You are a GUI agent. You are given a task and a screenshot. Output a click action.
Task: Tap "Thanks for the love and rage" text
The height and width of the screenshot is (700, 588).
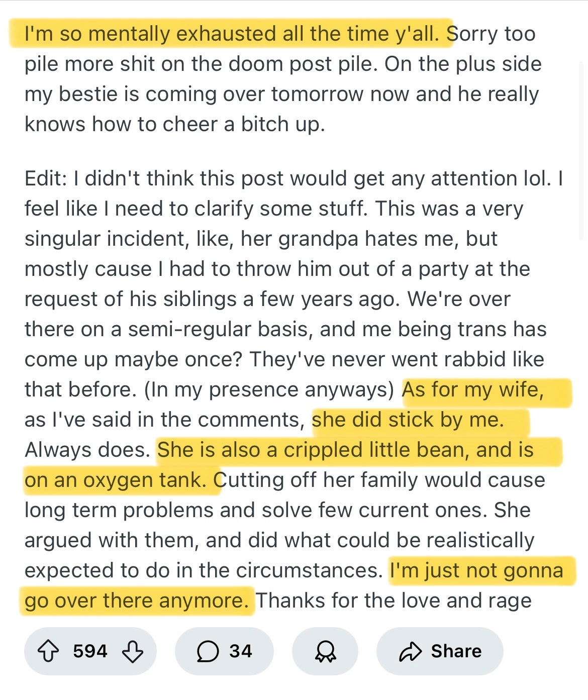tap(394, 601)
